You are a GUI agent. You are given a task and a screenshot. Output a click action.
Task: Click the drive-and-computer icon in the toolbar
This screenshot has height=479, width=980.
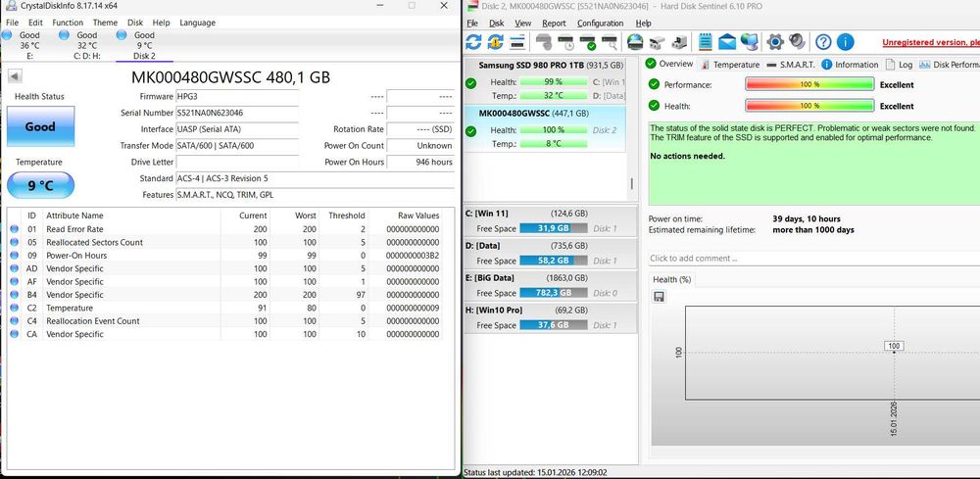[x=679, y=42]
